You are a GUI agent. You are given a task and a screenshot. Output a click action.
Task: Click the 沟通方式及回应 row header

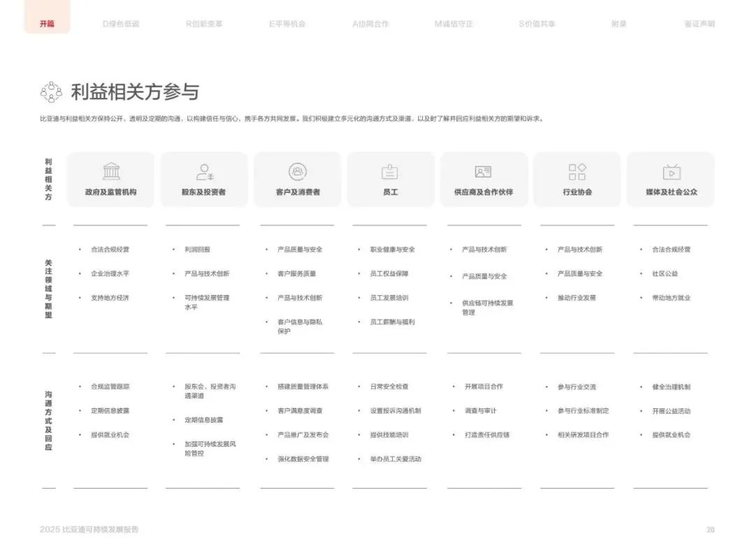(x=48, y=421)
